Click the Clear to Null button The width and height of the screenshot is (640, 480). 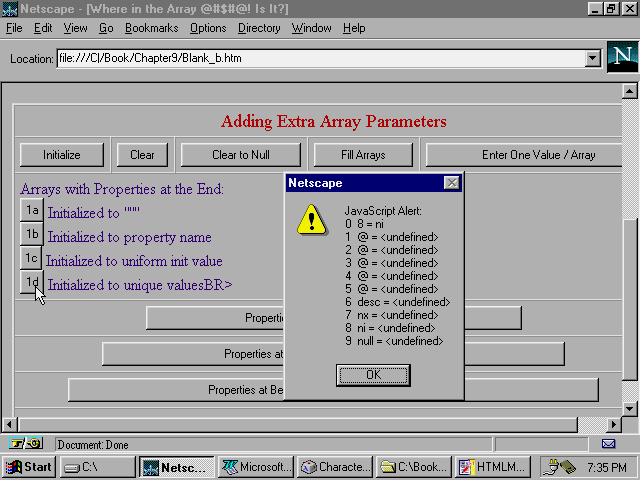240,155
